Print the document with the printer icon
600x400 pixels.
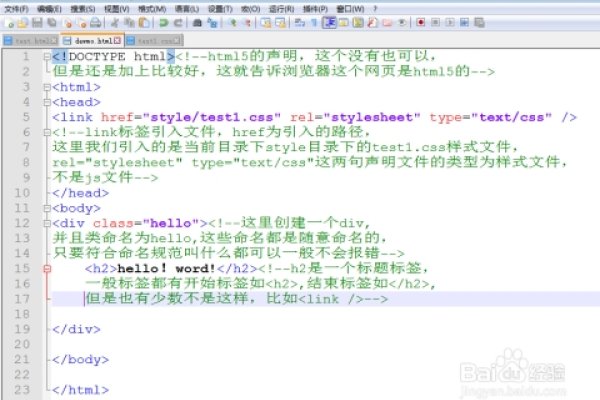coord(96,23)
